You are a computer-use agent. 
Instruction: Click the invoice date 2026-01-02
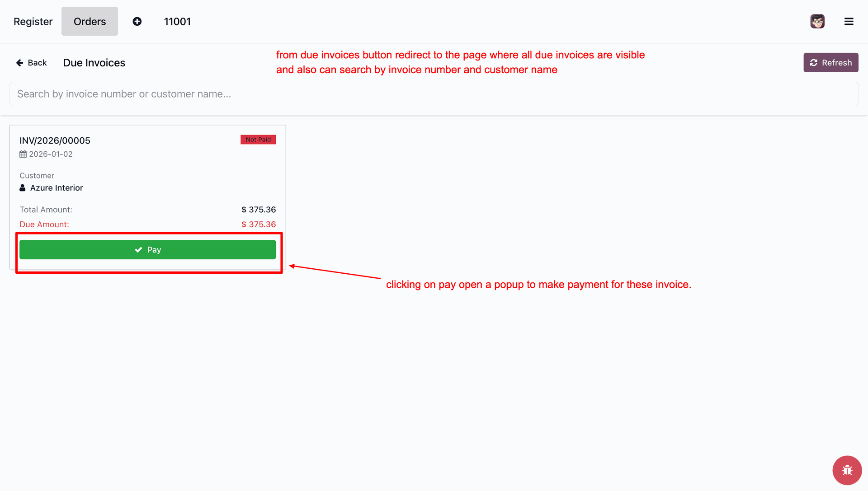click(x=51, y=154)
